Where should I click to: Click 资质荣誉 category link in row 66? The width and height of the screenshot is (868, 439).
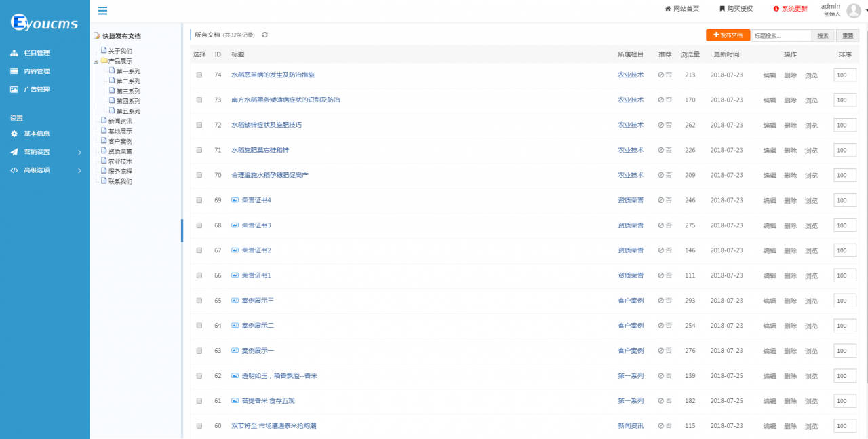(631, 275)
